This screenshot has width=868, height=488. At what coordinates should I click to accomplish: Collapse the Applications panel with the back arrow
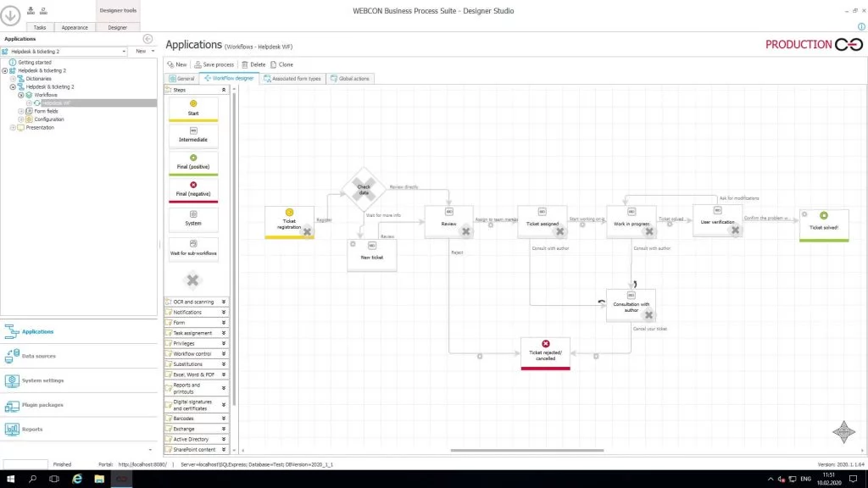pyautogui.click(x=147, y=39)
